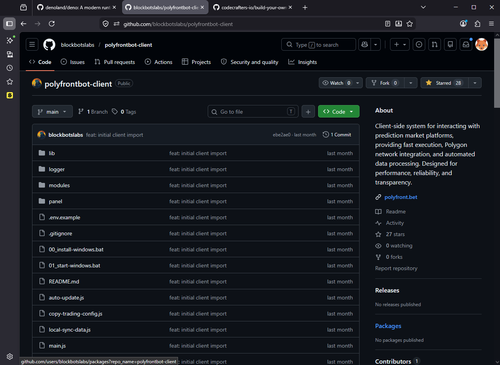The image size is (500, 365).
Task: Open bookmarks star icon in sidebar
Action: coord(10,82)
